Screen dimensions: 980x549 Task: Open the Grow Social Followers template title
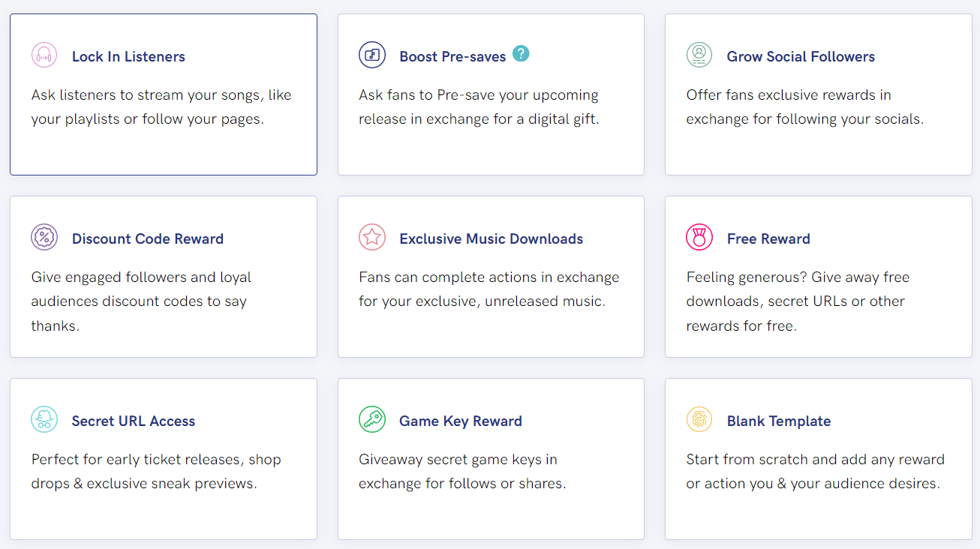[801, 56]
